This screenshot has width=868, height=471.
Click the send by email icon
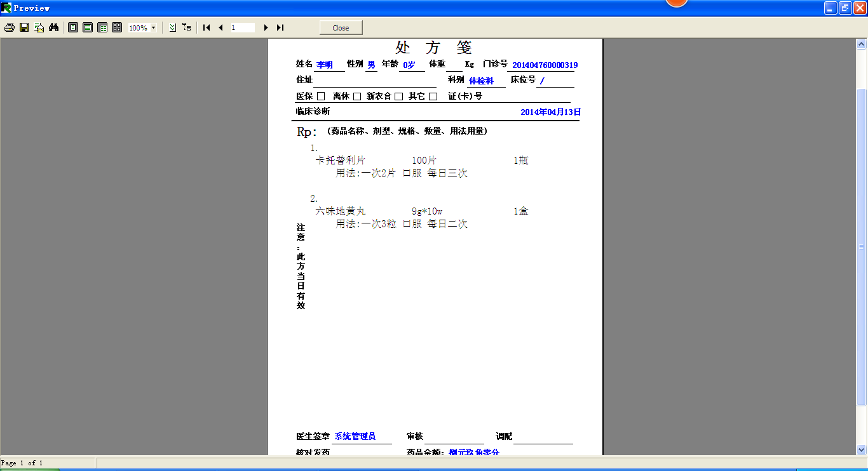point(39,27)
